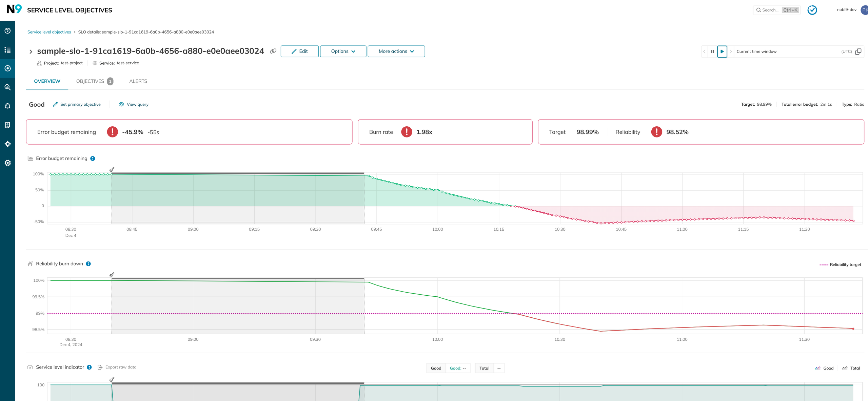Click the nobl9-dev organization name

[x=847, y=10]
